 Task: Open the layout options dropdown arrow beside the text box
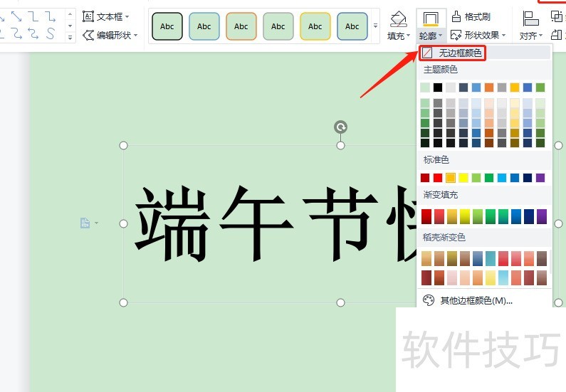[x=96, y=223]
